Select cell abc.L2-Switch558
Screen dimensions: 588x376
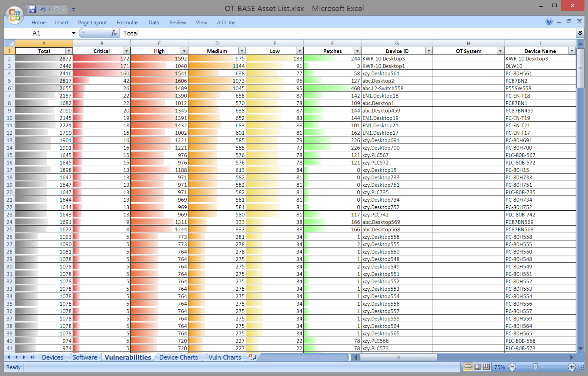pos(397,88)
